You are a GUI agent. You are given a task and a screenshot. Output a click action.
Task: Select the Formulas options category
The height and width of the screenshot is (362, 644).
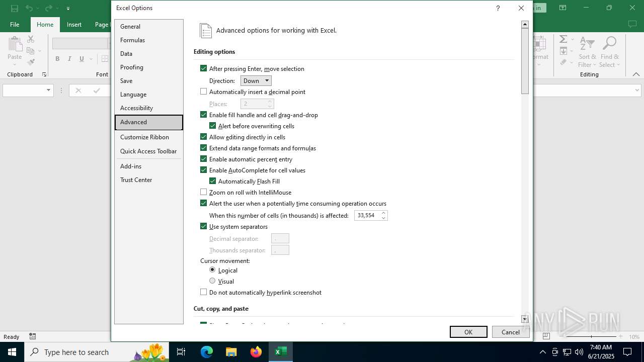pyautogui.click(x=149, y=40)
